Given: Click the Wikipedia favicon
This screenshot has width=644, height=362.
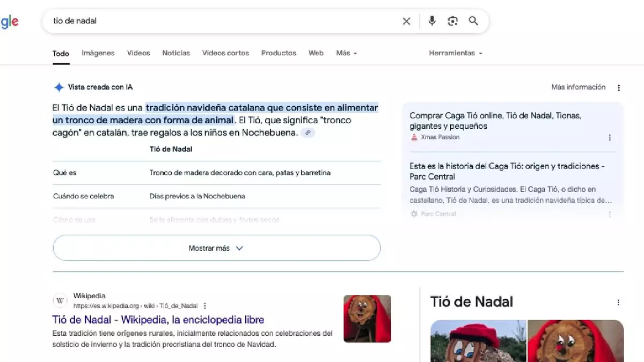Looking at the screenshot, I should pos(61,300).
